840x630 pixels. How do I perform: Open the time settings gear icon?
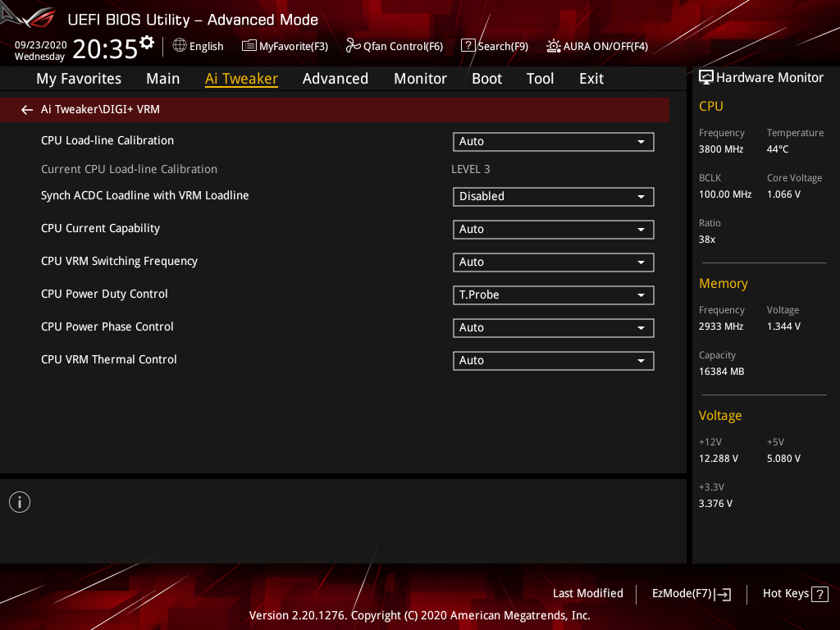[147, 42]
